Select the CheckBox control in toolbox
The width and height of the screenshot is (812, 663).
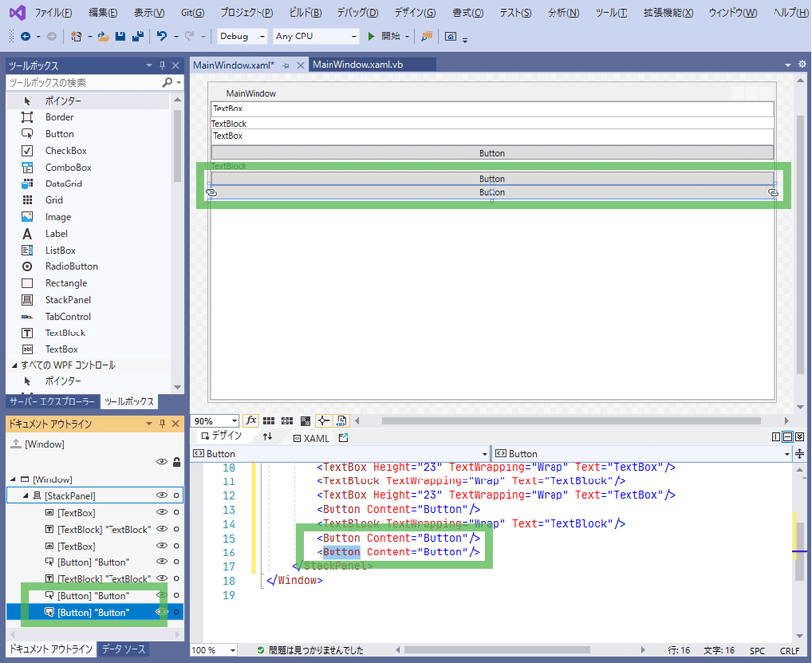point(65,151)
